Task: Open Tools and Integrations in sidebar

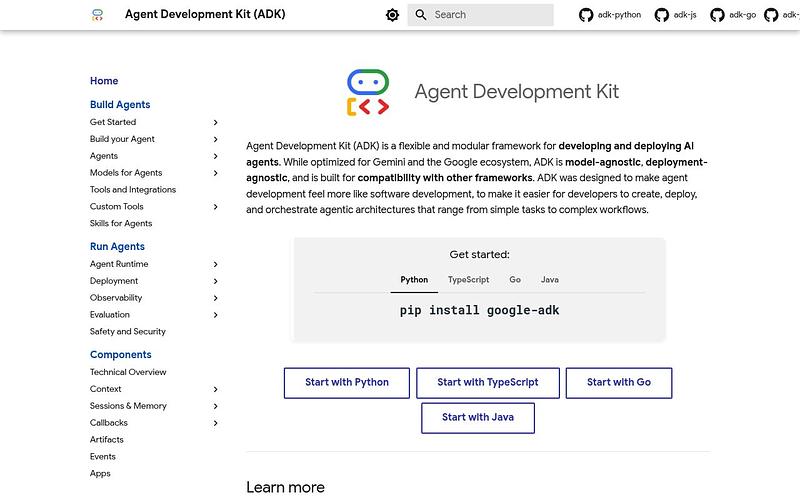Action: (x=133, y=189)
